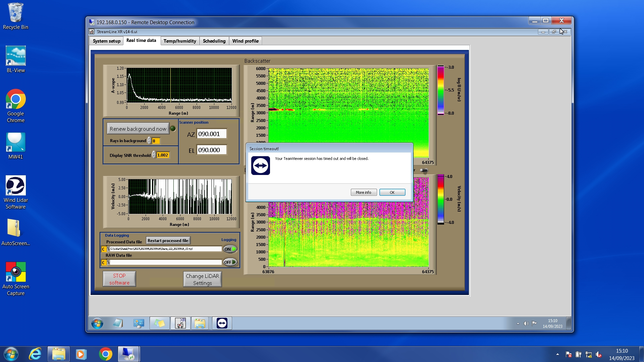
Task: Toggle RAW data logging OFF switch
Action: [230, 262]
